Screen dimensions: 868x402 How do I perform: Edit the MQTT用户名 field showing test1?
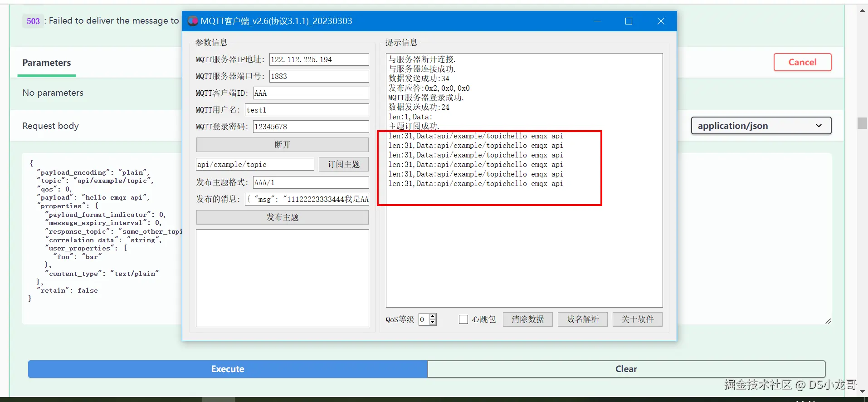307,110
